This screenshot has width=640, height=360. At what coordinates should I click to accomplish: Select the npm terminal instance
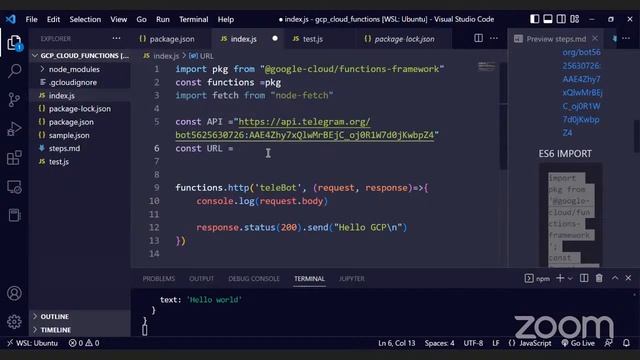tap(537, 278)
